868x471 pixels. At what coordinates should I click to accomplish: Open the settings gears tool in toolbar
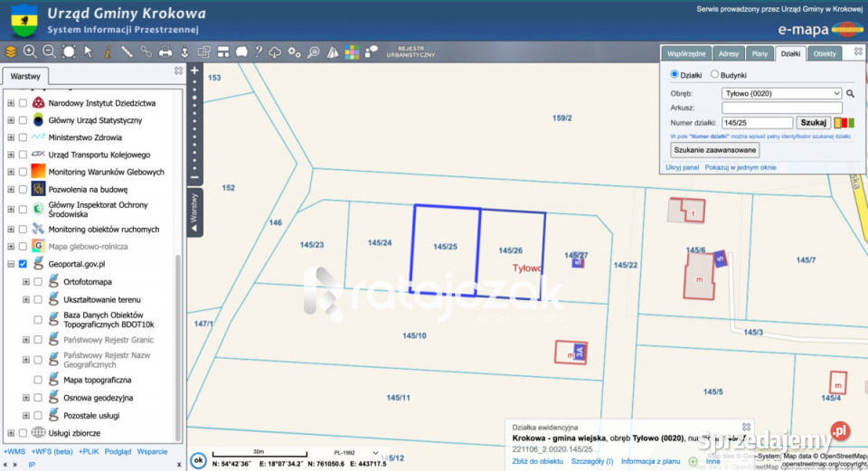(295, 52)
